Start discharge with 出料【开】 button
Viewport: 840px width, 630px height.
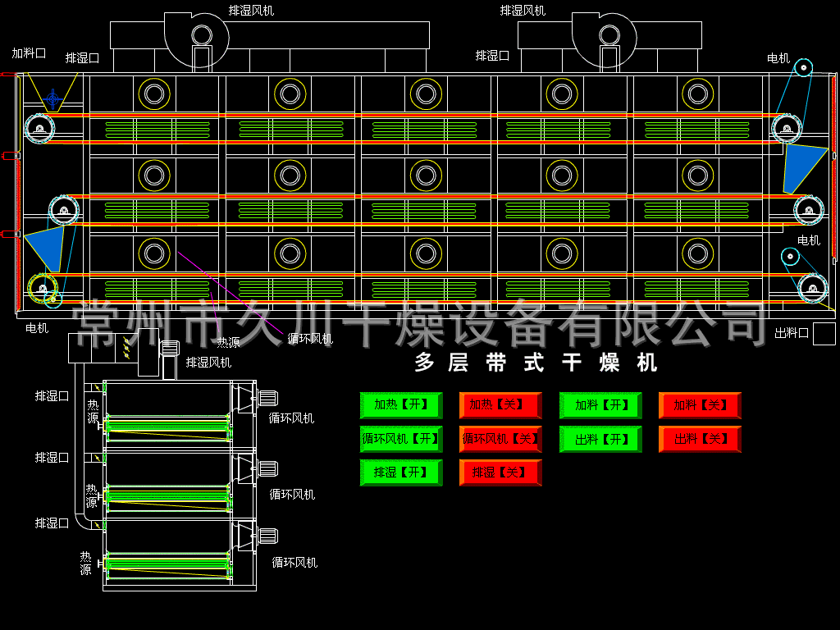tap(600, 439)
